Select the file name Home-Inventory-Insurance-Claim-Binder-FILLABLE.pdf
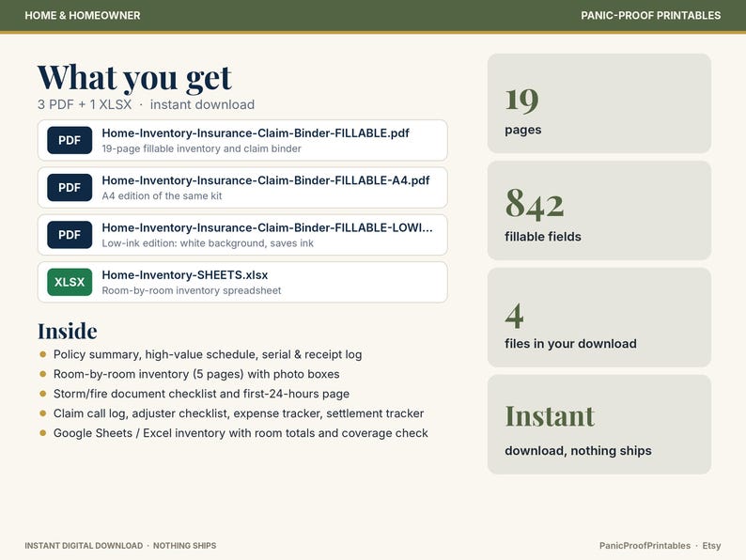Image resolution: width=746 pixels, height=560 pixels. coord(256,133)
